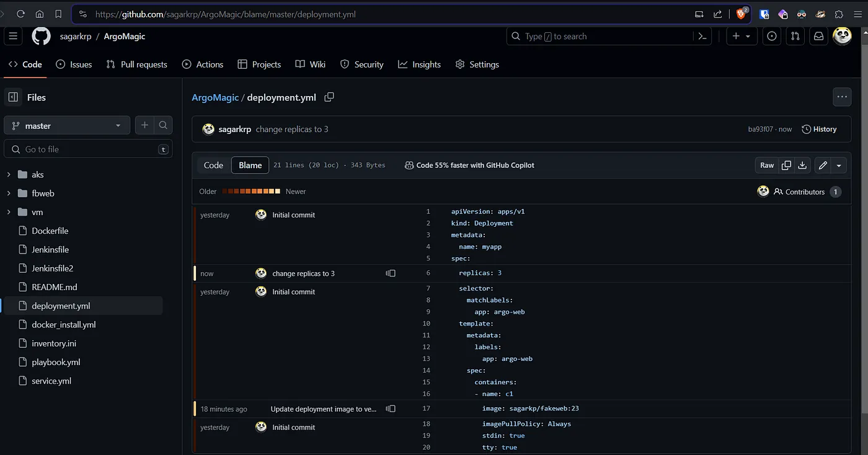Open repository Settings tab
This screenshot has width=868, height=455.
pos(477,64)
